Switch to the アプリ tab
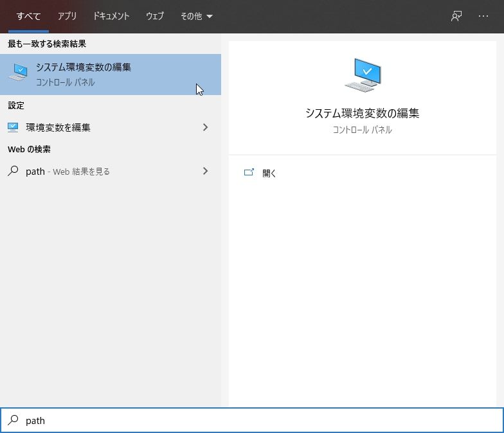Screen dimensions: 504x433 (x=67, y=16)
